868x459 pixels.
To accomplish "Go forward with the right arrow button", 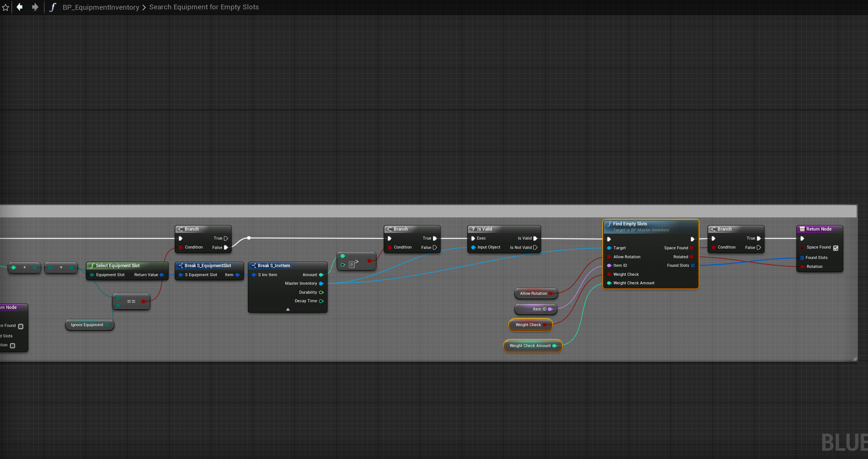I will coord(35,7).
